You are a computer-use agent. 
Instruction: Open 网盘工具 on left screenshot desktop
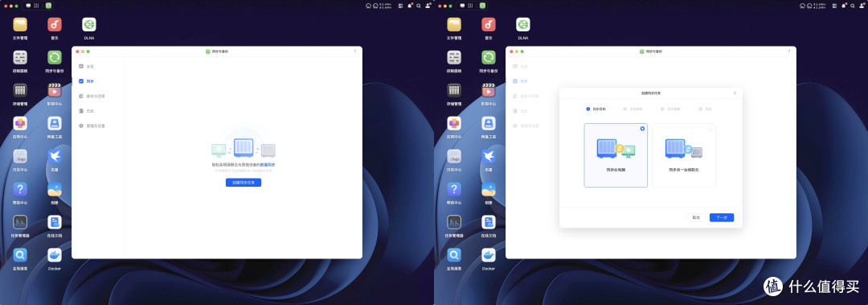(x=55, y=123)
